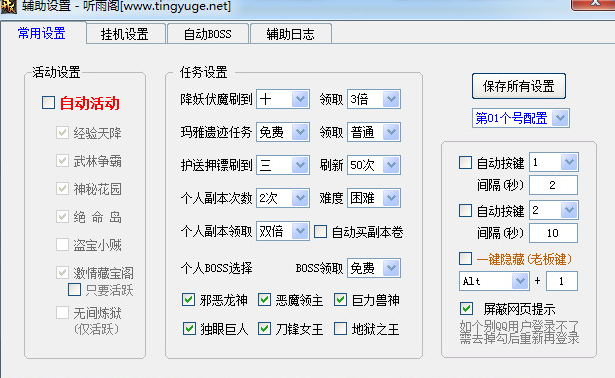The height and width of the screenshot is (378, 615).
Task: Uncheck the 屏蔽网页提示 checkbox
Action: coord(466,309)
